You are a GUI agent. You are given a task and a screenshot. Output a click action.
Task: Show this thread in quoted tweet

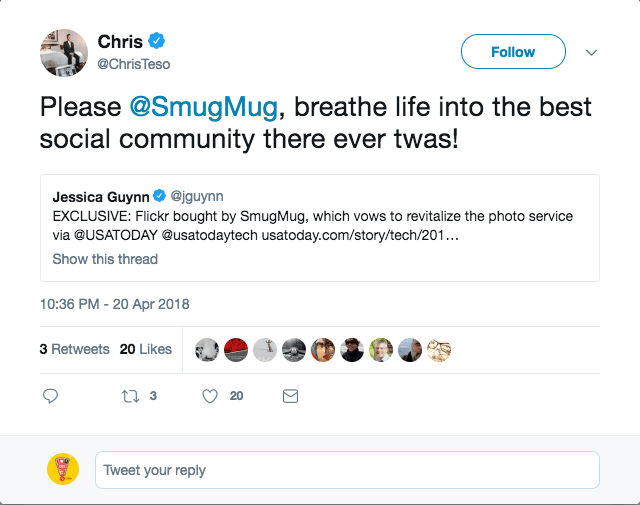point(105,259)
